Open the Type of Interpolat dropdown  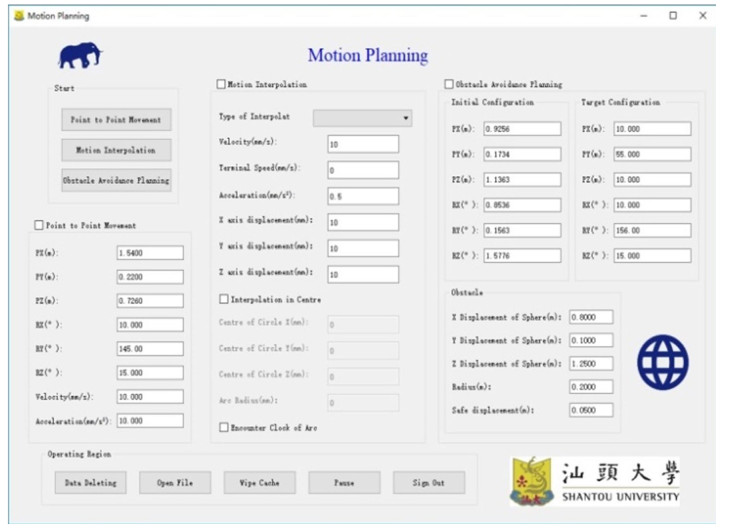point(362,118)
